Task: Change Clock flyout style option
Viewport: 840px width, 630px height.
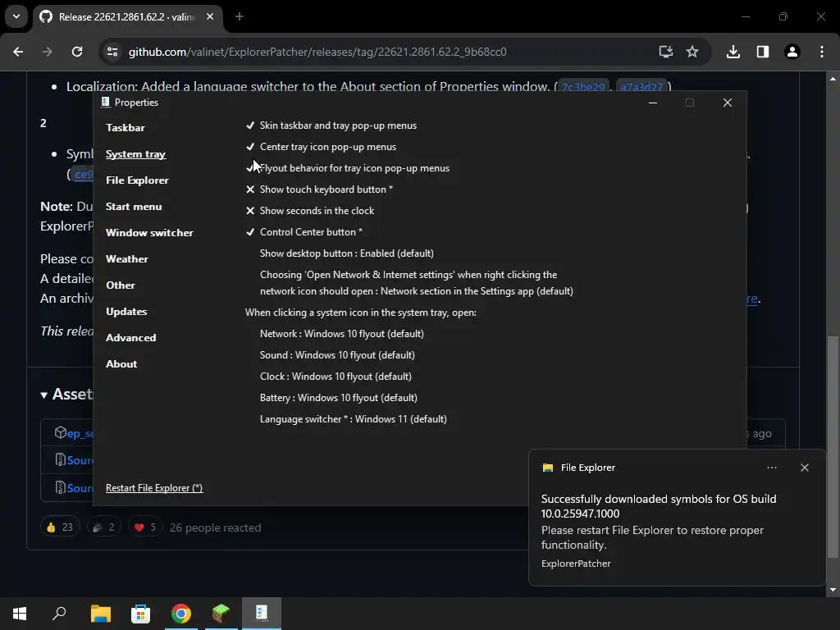Action: pyautogui.click(x=336, y=377)
